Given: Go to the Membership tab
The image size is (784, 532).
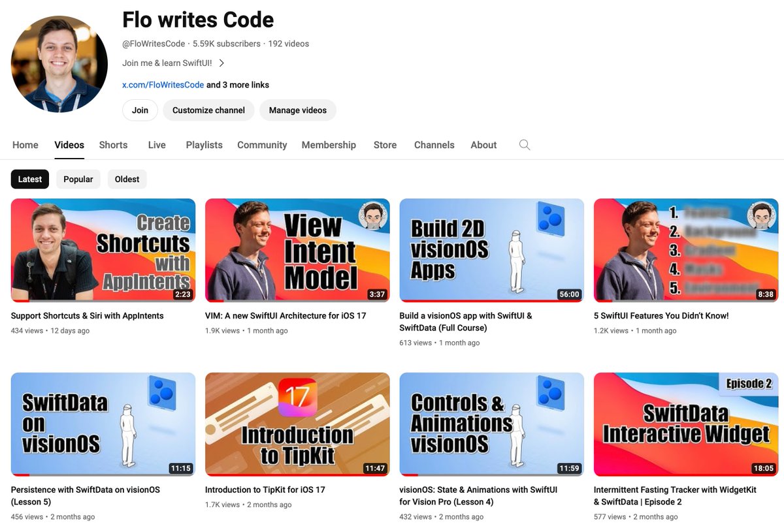Looking at the screenshot, I should coord(329,145).
